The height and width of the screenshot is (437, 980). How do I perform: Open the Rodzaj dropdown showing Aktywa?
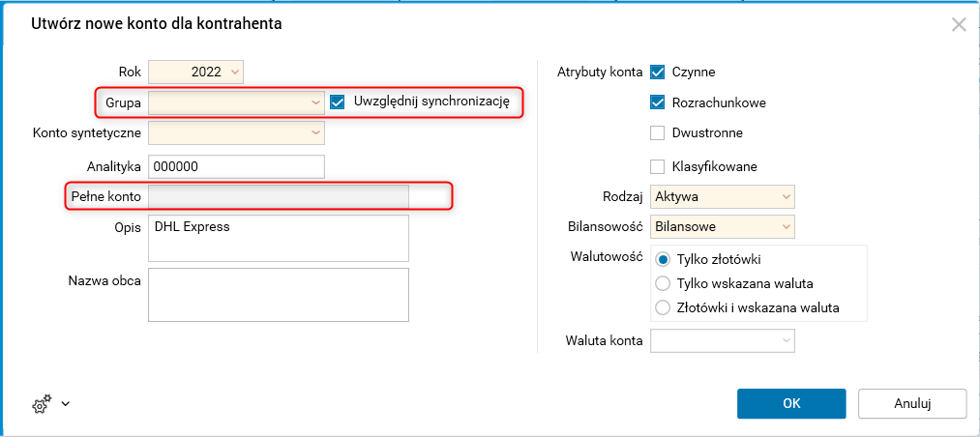coord(785,197)
